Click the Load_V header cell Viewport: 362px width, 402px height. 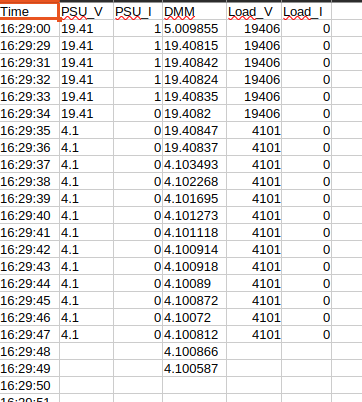click(254, 12)
